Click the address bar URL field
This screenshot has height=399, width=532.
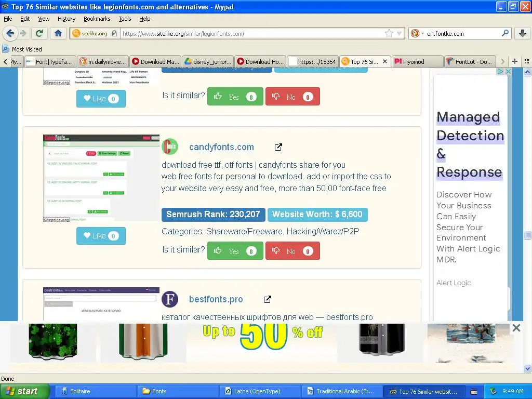click(253, 33)
